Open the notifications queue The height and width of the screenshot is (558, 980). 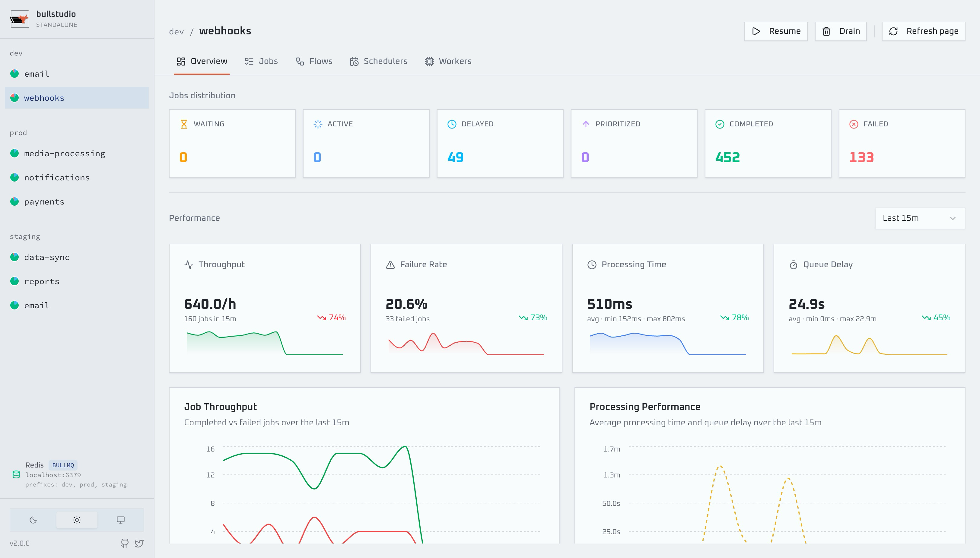(x=77, y=177)
